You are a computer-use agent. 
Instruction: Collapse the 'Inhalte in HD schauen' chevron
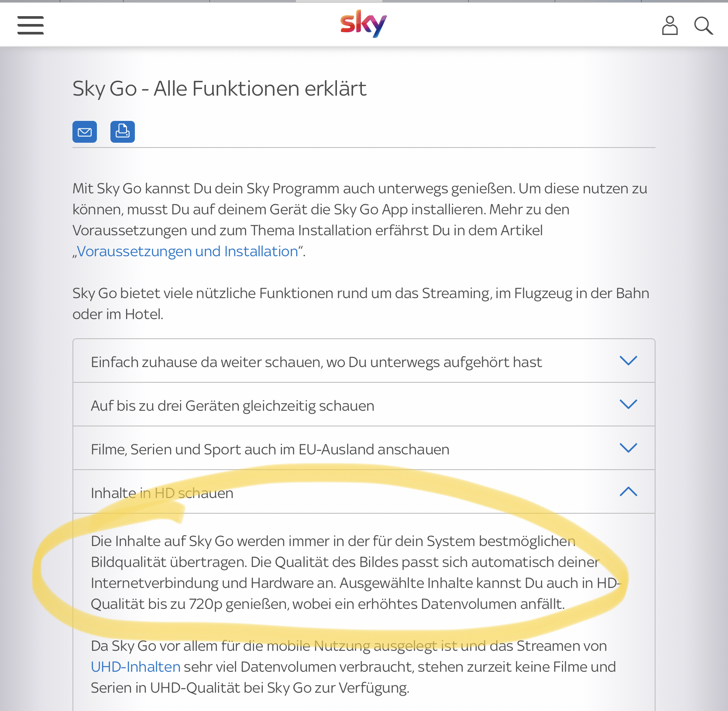(628, 491)
